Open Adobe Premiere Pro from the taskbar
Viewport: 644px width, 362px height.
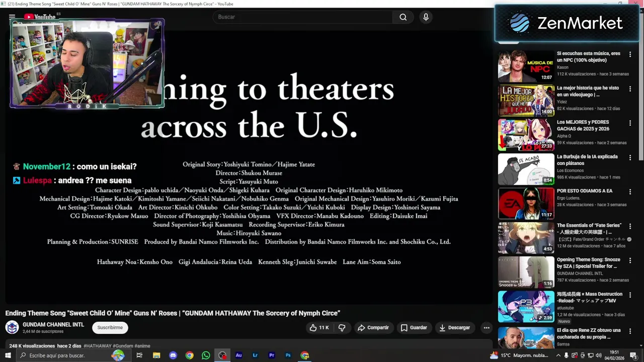(272, 355)
